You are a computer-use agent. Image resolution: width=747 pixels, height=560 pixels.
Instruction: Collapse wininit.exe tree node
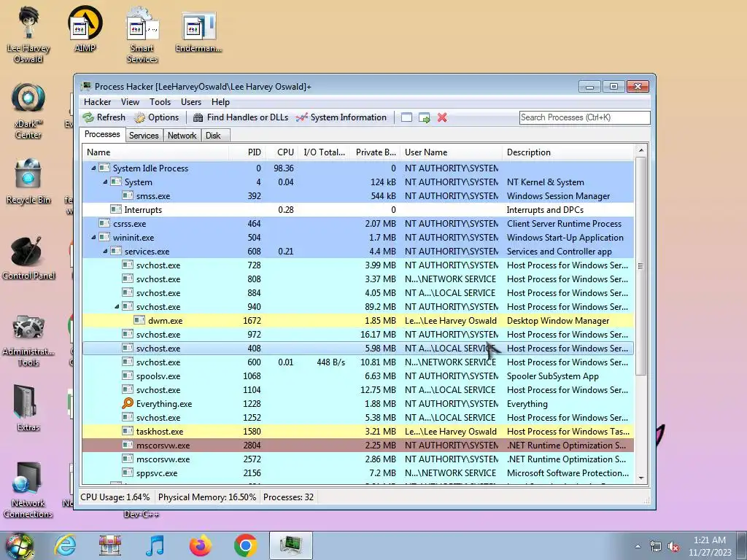[93, 237]
